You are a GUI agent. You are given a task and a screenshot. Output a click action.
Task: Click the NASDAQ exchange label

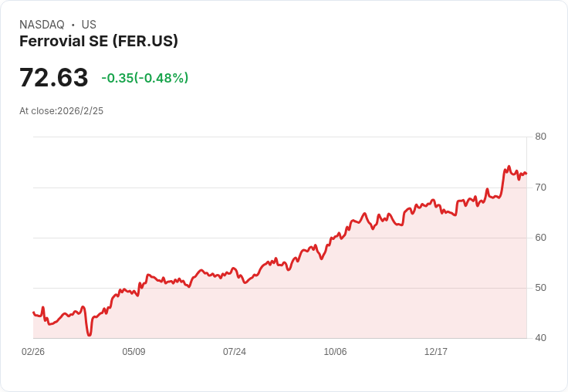coord(42,25)
